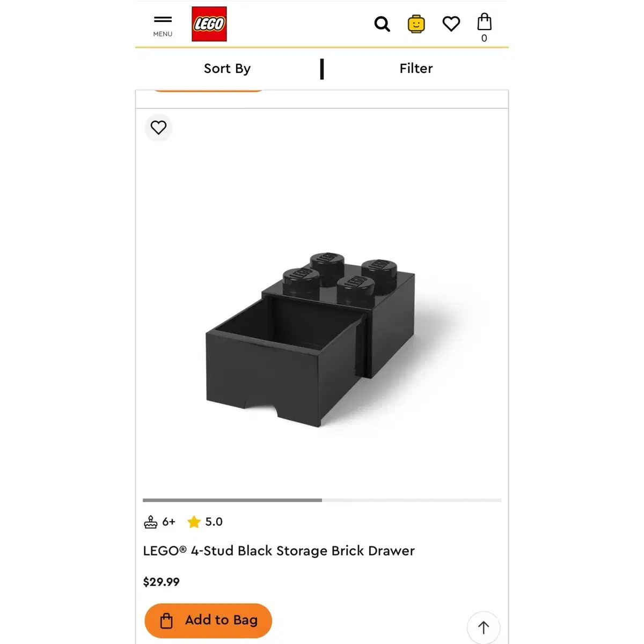Click the 5.0 star rating
The image size is (644, 644).
pyautogui.click(x=204, y=522)
